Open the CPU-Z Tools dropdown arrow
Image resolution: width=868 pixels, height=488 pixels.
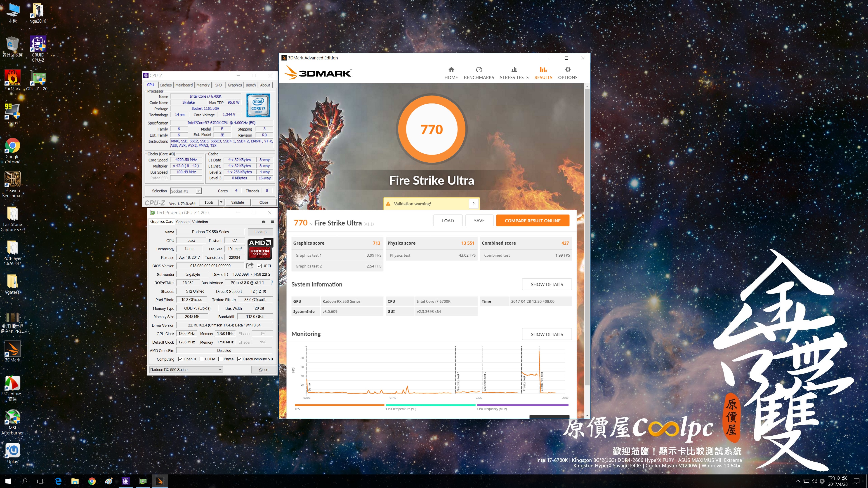[221, 202]
